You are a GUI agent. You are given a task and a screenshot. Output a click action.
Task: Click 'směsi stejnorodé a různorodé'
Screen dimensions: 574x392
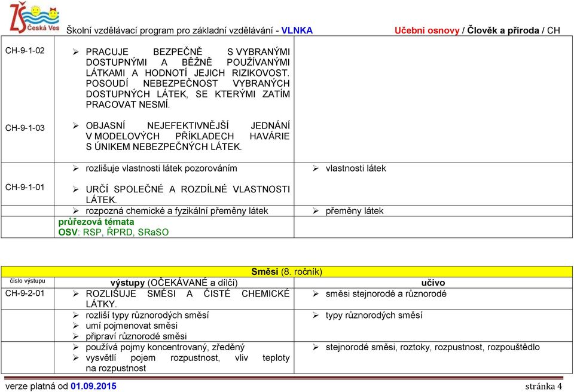[x=386, y=293]
